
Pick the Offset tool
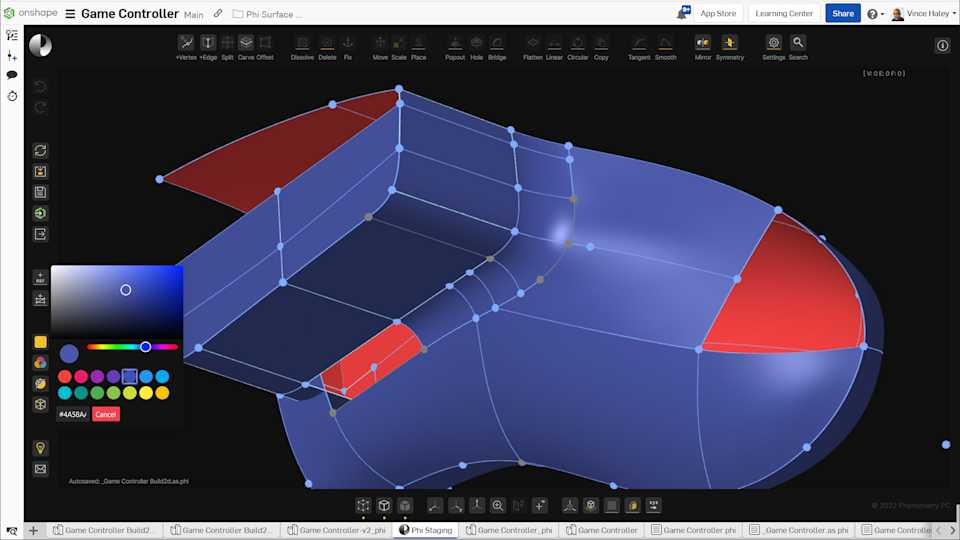[x=265, y=47]
